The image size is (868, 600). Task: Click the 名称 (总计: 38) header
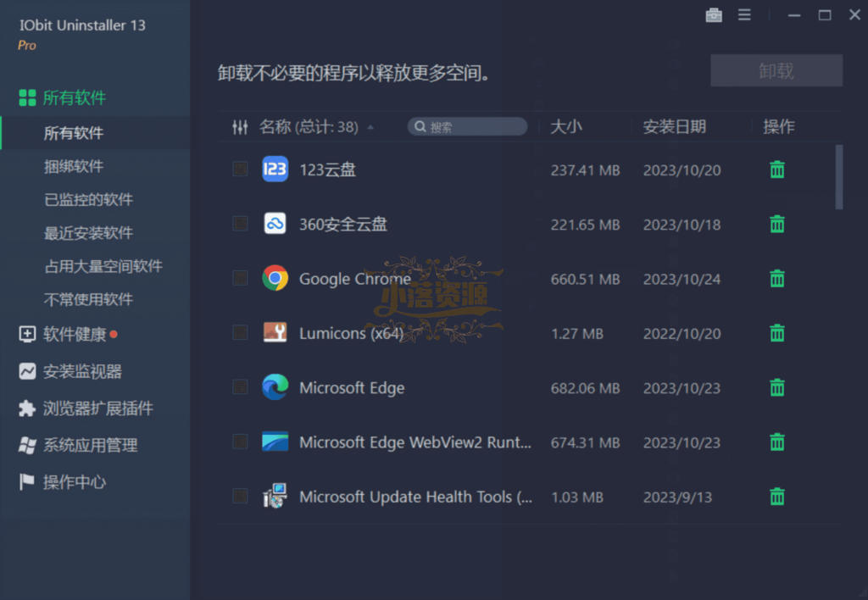[x=309, y=127]
